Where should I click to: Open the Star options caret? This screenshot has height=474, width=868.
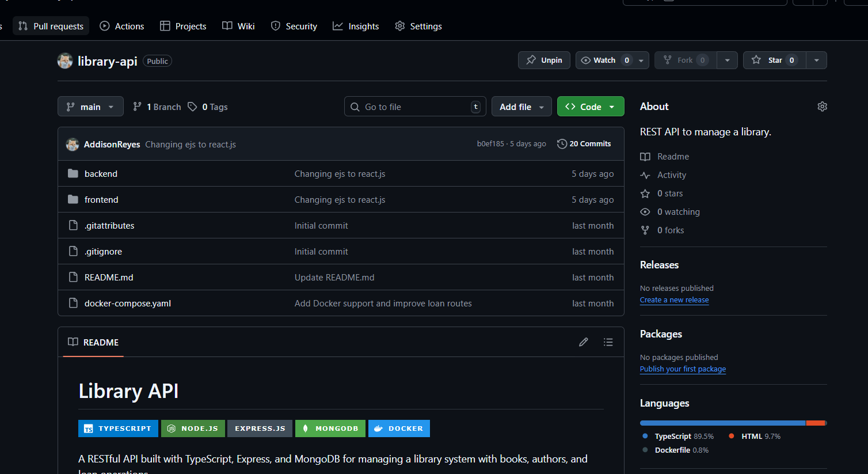(x=817, y=60)
